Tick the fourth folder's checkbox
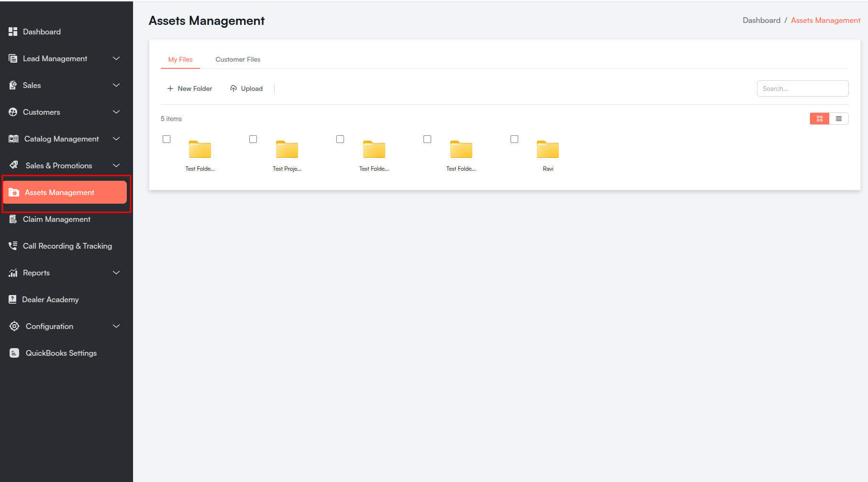This screenshot has height=482, width=868. click(x=427, y=139)
